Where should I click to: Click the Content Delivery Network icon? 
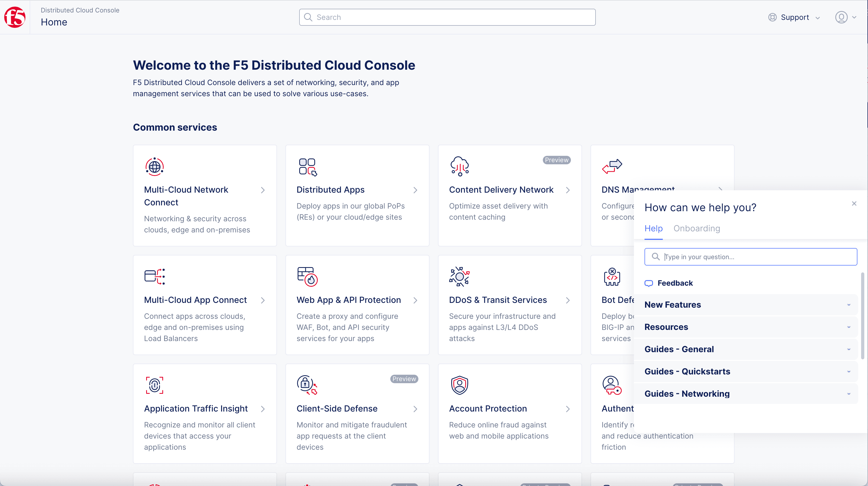click(x=459, y=166)
